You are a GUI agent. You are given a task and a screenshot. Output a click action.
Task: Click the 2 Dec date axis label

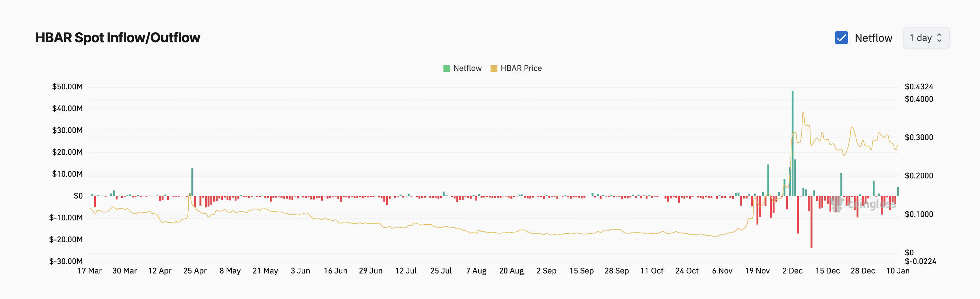[x=792, y=271]
